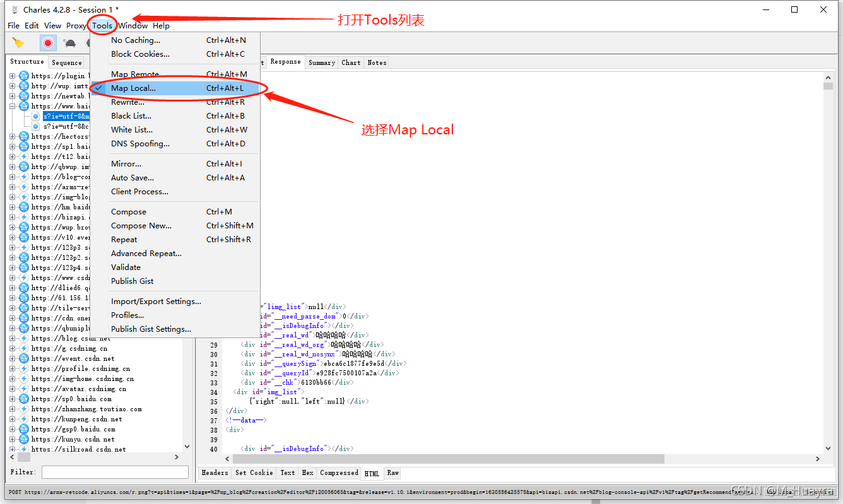Switch to the Set Cookie view tab
This screenshot has width=843, height=504.
click(x=254, y=472)
